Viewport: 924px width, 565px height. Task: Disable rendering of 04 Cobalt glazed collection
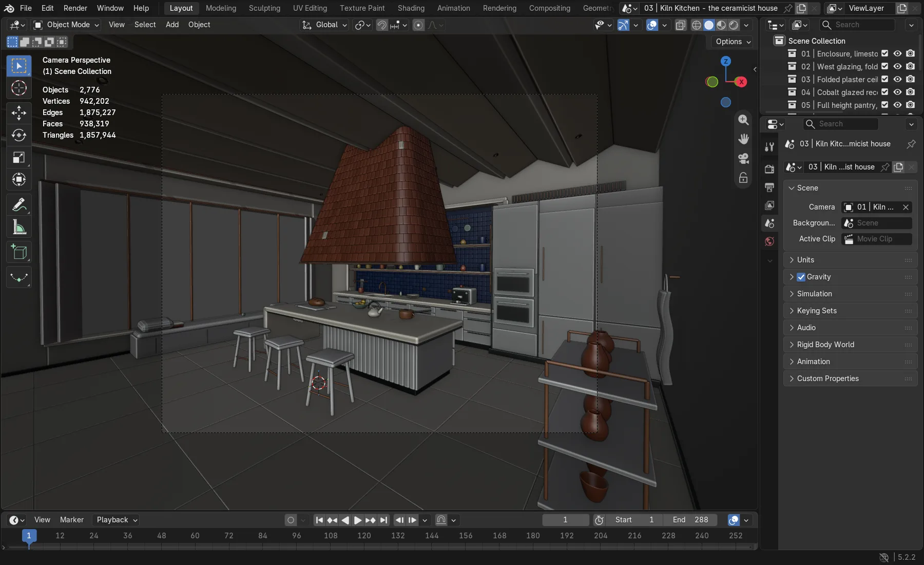click(x=910, y=92)
